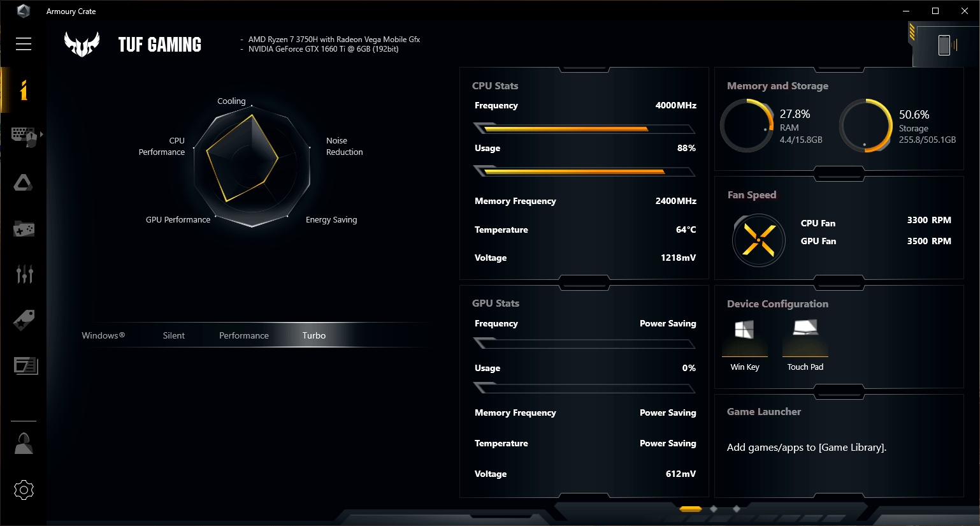This screenshot has width=980, height=526.
Task: Click the 1218mV CPU voltage value
Action: pyautogui.click(x=679, y=258)
